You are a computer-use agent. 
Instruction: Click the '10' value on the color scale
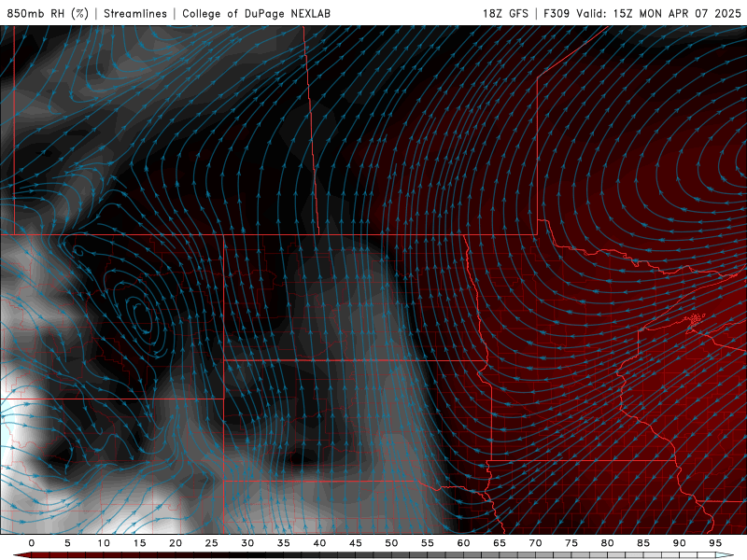104,543
